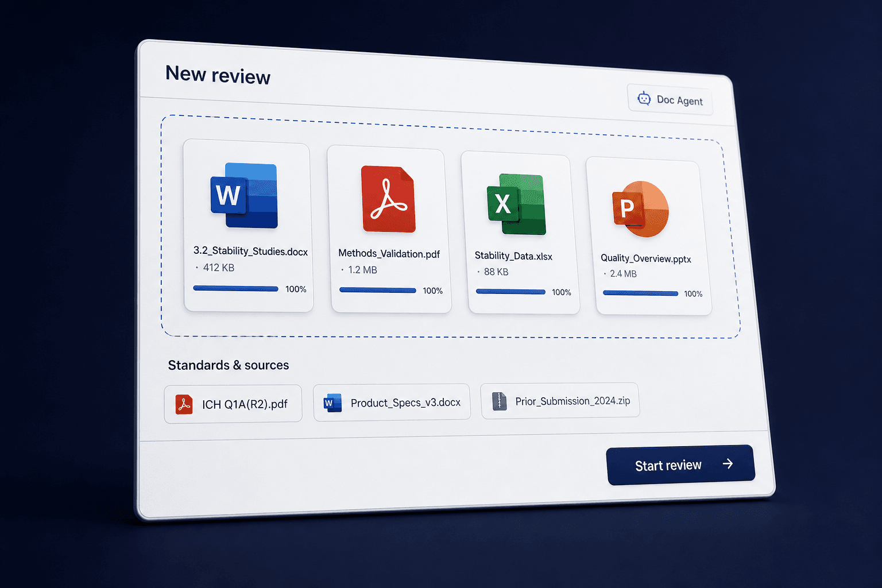
Task: Select the ICH Q1A(R2).pdf source chip
Action: click(x=233, y=404)
